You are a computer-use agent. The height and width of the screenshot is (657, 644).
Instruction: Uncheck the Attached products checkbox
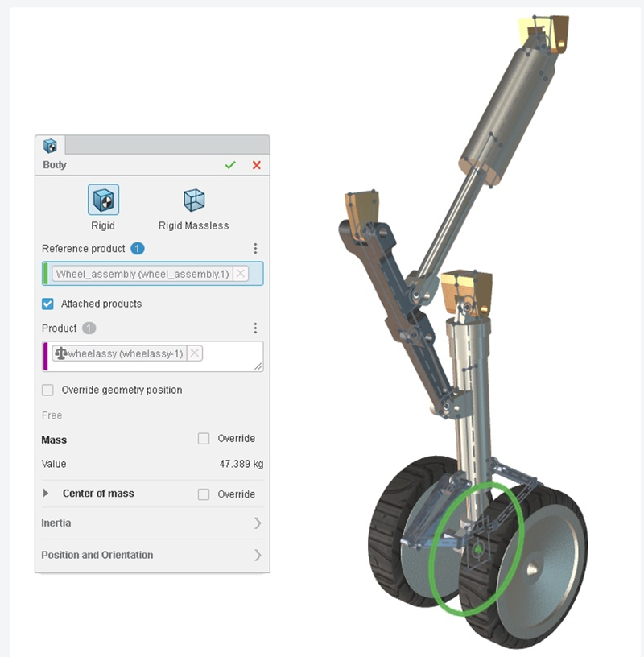[47, 304]
